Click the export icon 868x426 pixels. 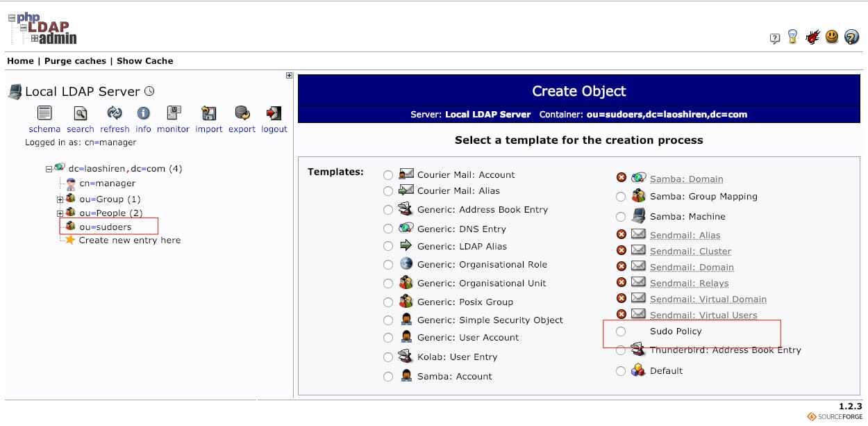pyautogui.click(x=242, y=113)
